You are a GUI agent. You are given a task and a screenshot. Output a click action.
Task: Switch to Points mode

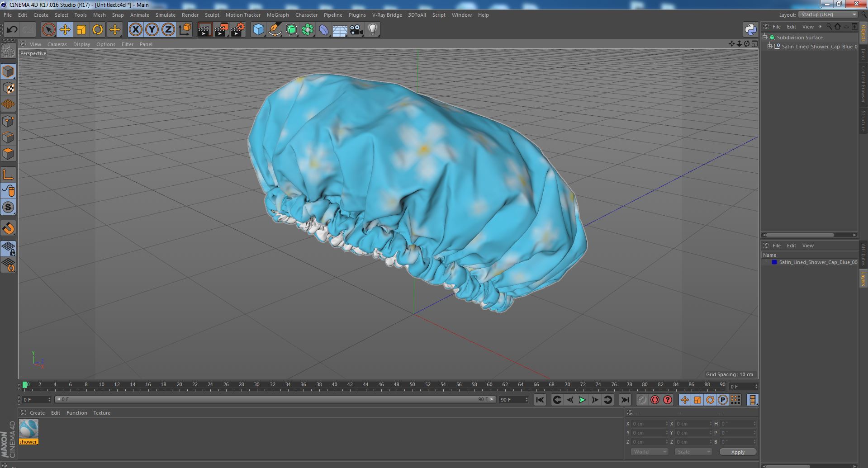click(x=8, y=121)
